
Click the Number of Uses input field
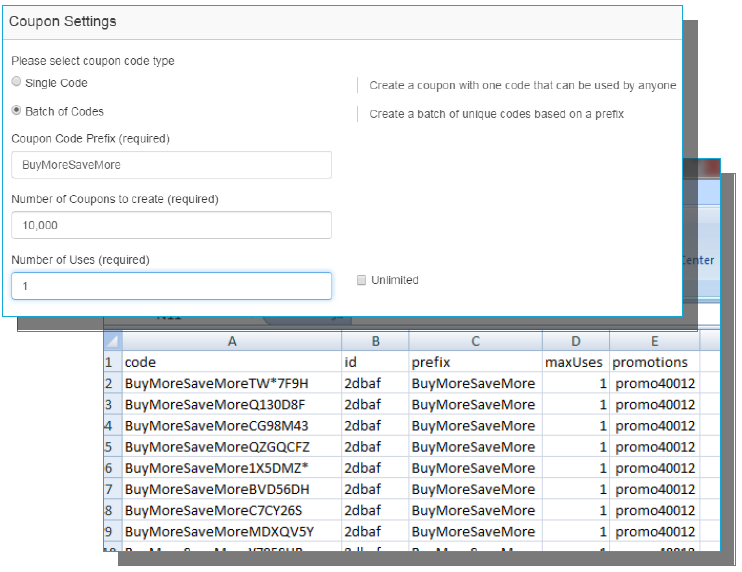(x=171, y=286)
